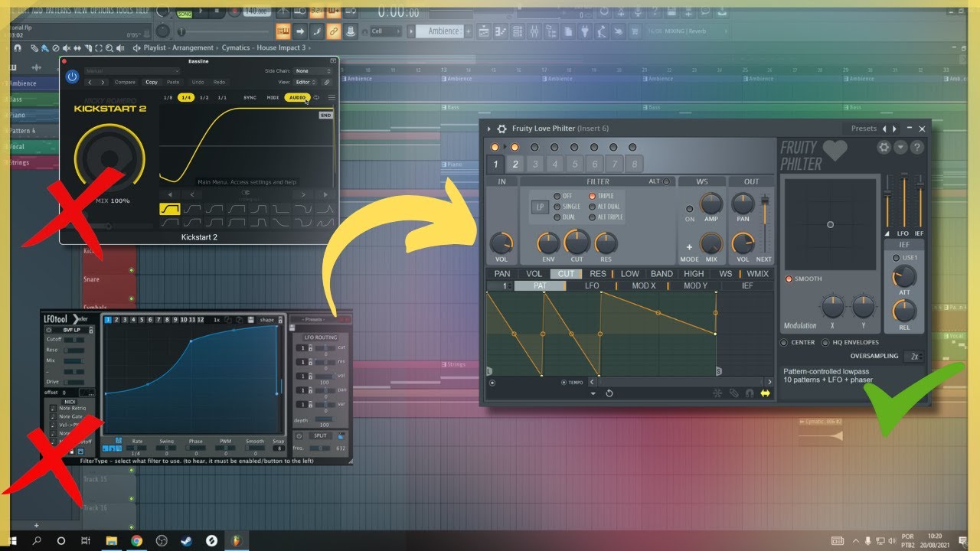Select Philter band number 2
The height and width of the screenshot is (551, 980).
click(x=515, y=164)
